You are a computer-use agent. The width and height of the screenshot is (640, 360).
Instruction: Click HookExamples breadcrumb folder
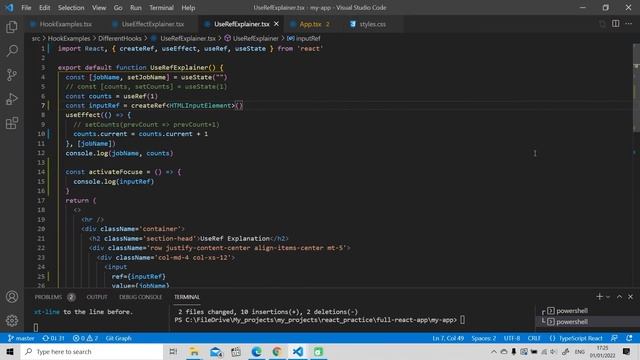click(69, 38)
